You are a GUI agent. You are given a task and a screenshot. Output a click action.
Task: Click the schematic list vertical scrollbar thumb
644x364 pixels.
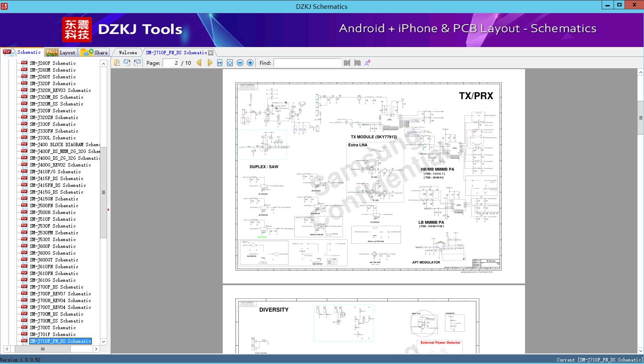103,192
